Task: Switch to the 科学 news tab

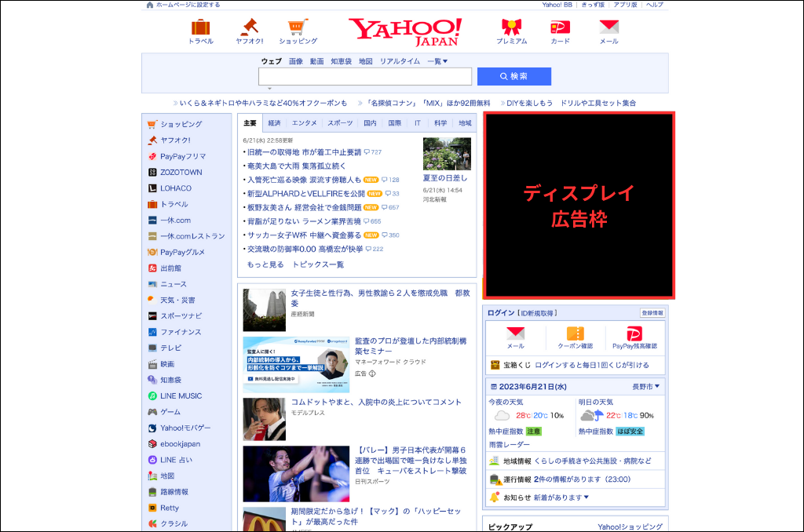Action: [x=440, y=123]
